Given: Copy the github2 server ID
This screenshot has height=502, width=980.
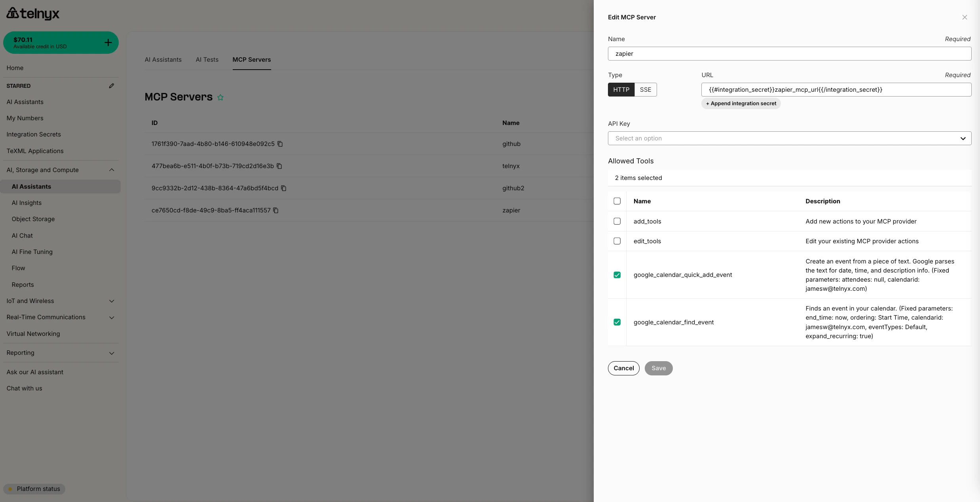Looking at the screenshot, I should click(284, 188).
